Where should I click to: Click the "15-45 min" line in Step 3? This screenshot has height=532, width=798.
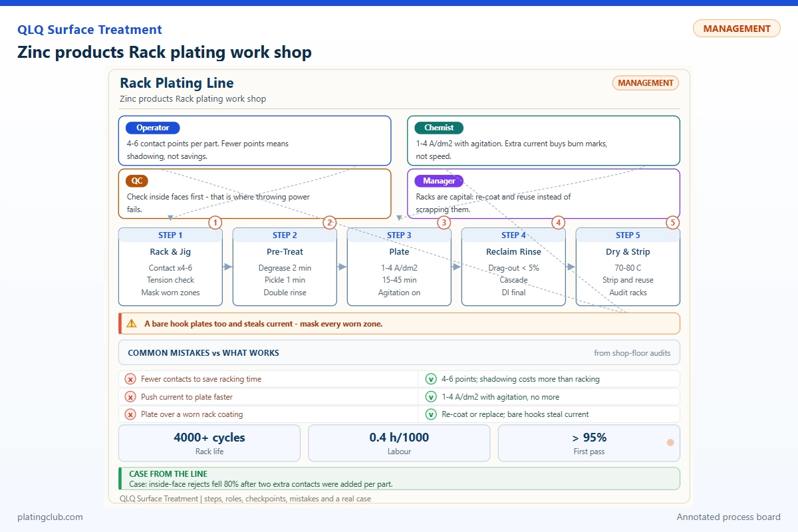(x=399, y=280)
